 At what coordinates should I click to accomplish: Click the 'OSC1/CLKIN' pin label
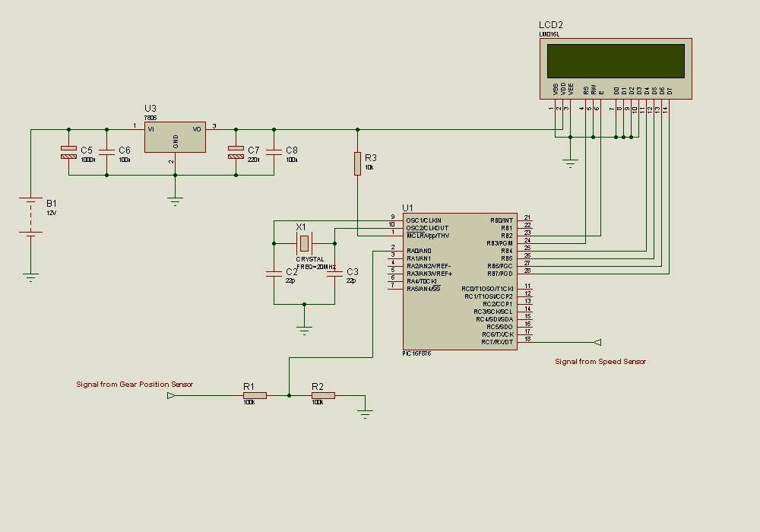coord(423,220)
